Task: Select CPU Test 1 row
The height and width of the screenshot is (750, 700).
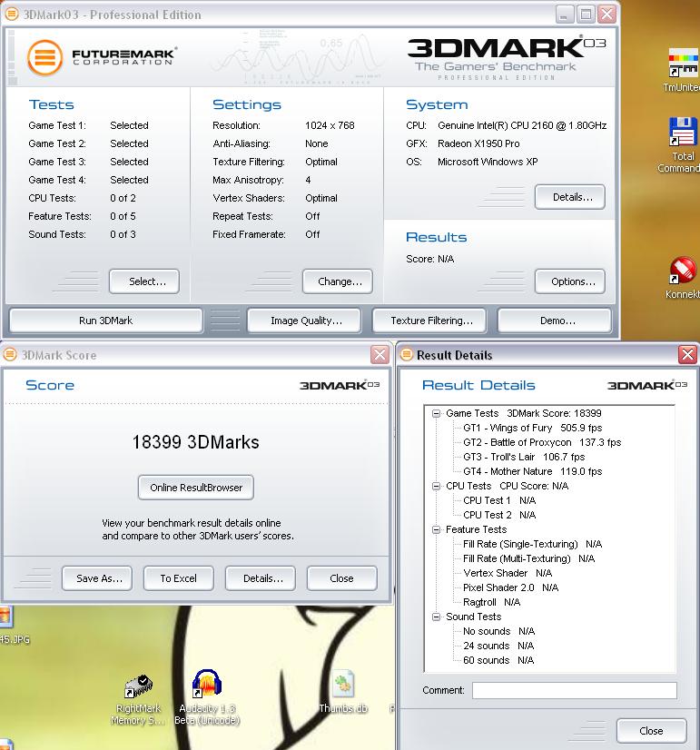Action: click(x=499, y=500)
